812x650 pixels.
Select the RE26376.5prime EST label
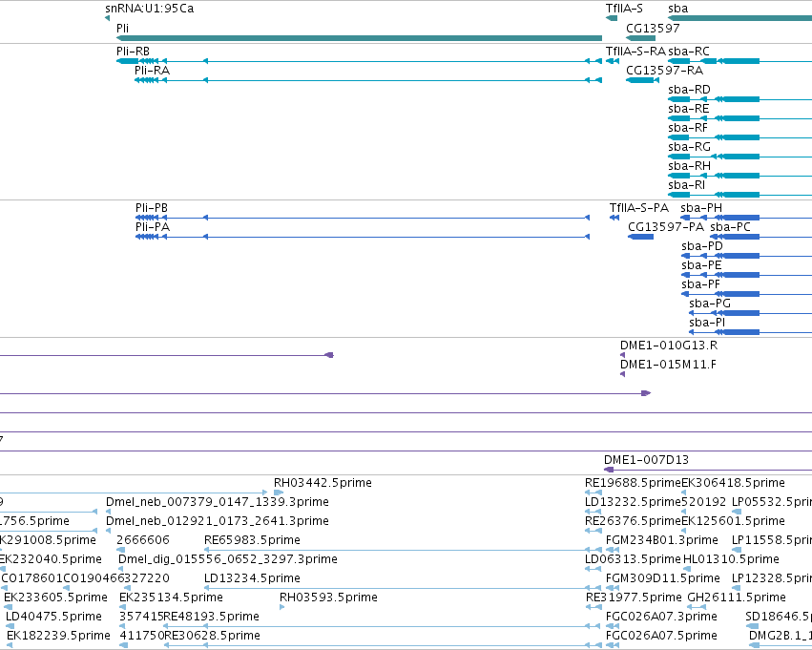coord(633,521)
